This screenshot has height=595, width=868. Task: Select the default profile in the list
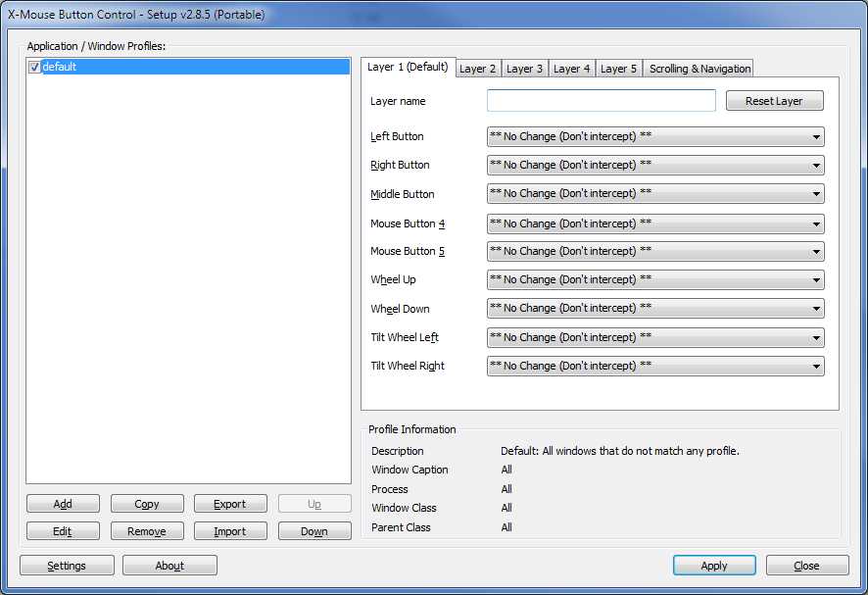point(61,68)
